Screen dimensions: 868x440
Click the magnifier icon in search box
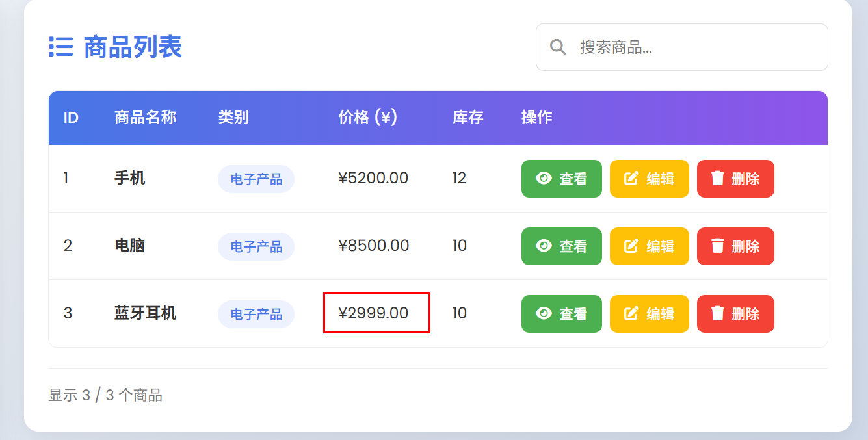point(558,47)
